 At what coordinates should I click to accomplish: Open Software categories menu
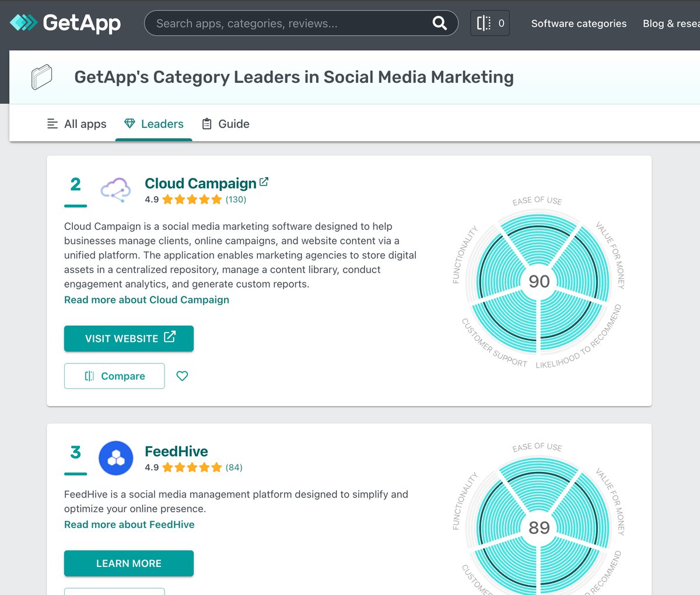coord(579,23)
